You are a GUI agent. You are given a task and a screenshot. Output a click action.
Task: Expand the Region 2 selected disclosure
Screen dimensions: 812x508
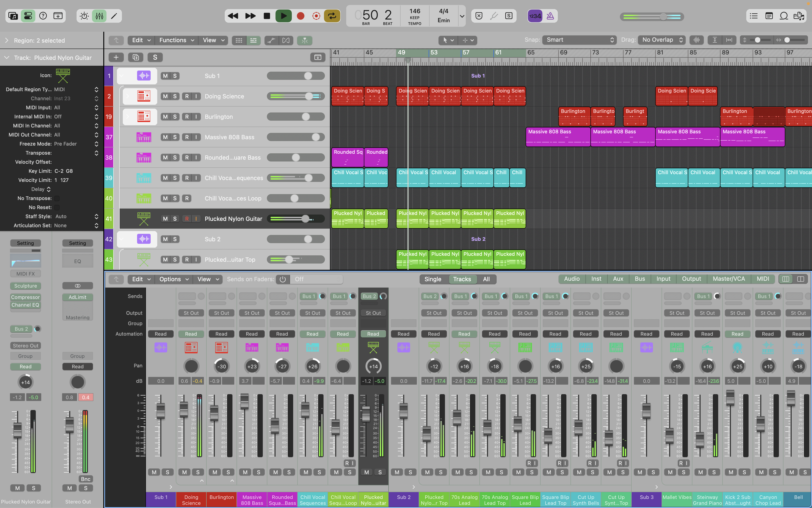coord(7,40)
